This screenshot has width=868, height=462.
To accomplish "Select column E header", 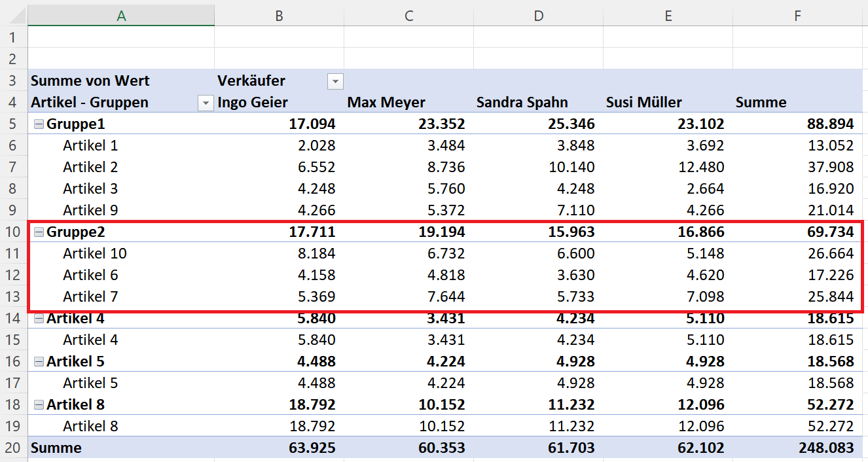I will coord(668,16).
